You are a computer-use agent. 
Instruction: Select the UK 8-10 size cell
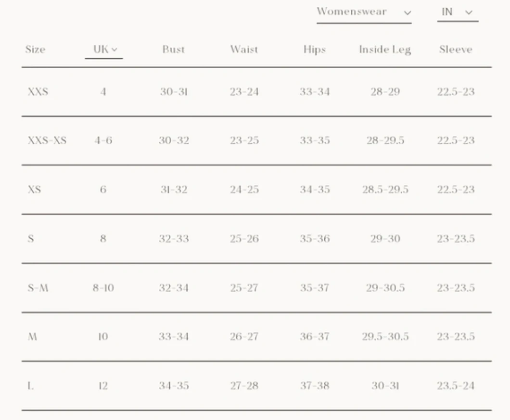103,288
